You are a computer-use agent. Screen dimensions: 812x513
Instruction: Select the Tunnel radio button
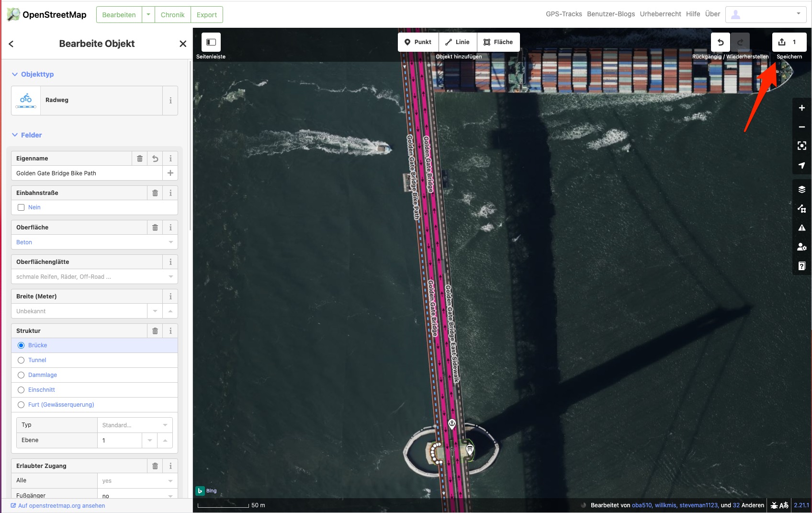(x=21, y=360)
